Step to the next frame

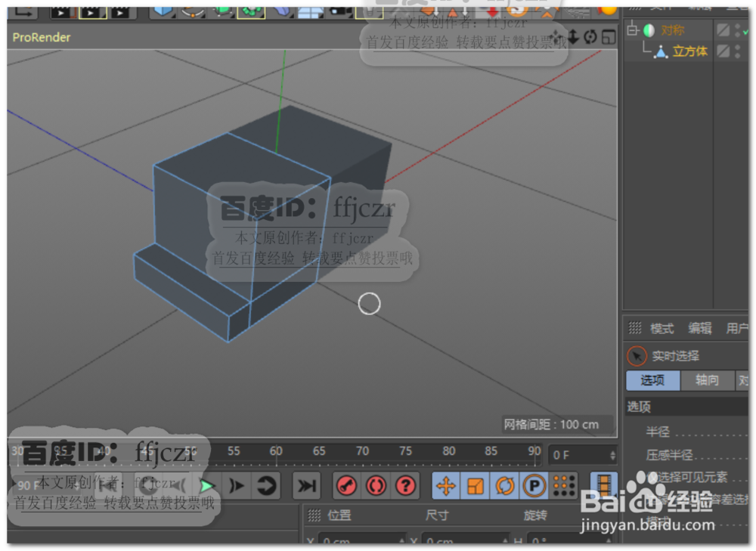pos(236,486)
